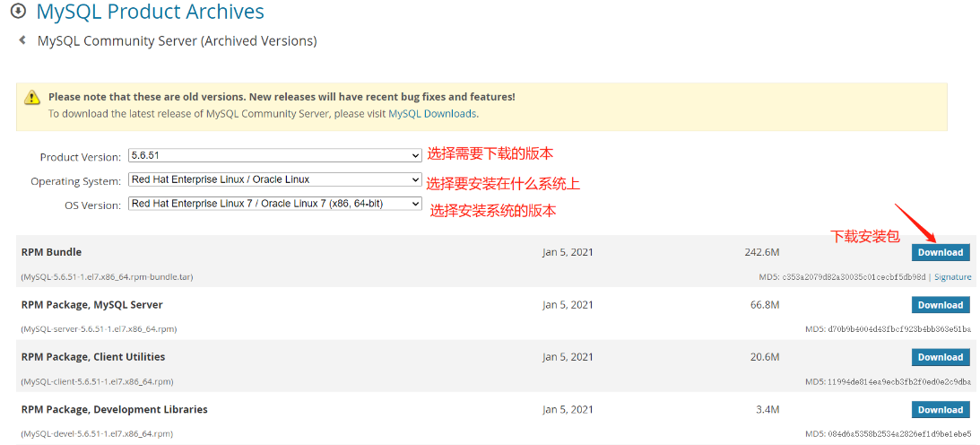The height and width of the screenshot is (445, 980).
Task: Click the MySQL Product Archives heading
Action: click(x=151, y=13)
